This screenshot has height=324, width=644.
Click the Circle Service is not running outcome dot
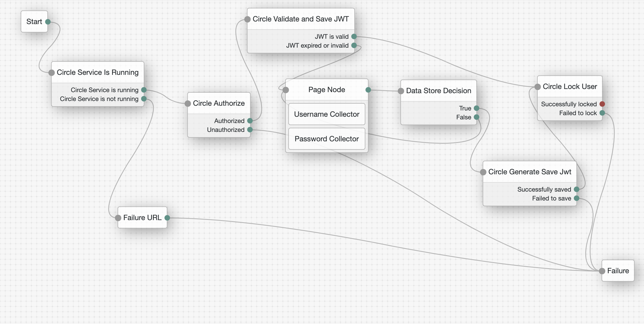[x=144, y=99]
